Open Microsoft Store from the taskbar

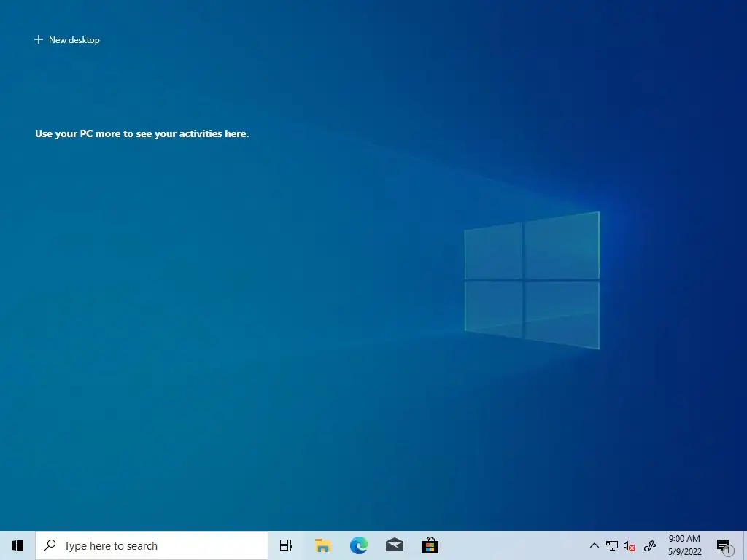pos(430,545)
